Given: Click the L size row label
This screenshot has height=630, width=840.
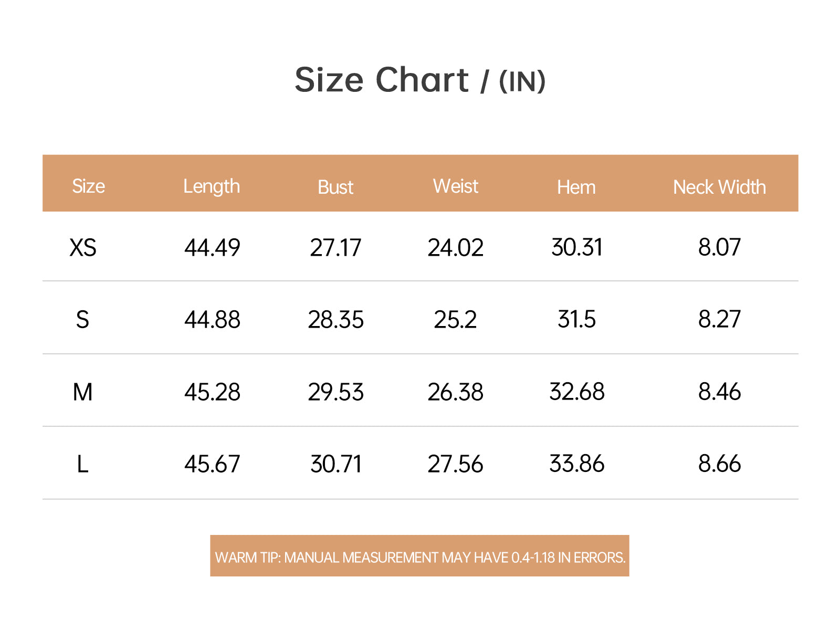Looking at the screenshot, I should pyautogui.click(x=82, y=464).
